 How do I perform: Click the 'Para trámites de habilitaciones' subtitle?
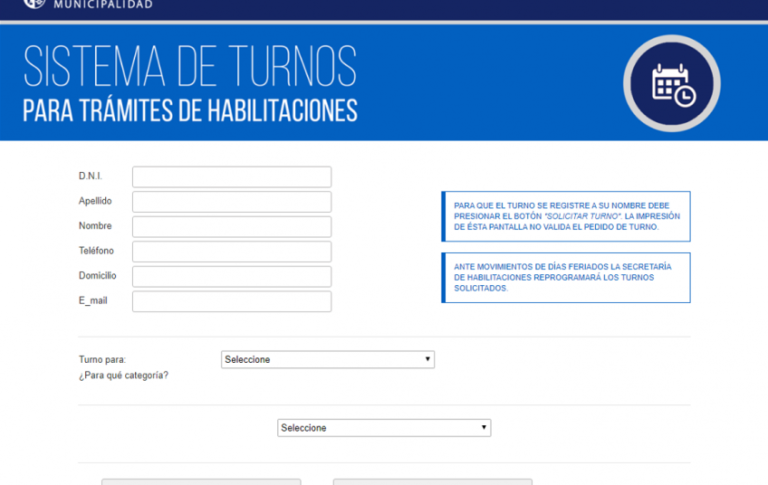[x=189, y=111]
